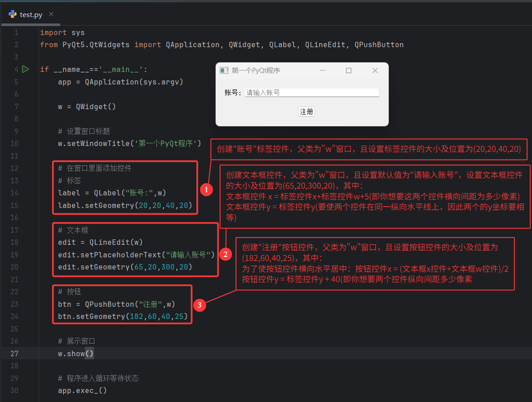Click the PyQt window title text
Viewport: 532px width, 402px height.
click(x=256, y=70)
